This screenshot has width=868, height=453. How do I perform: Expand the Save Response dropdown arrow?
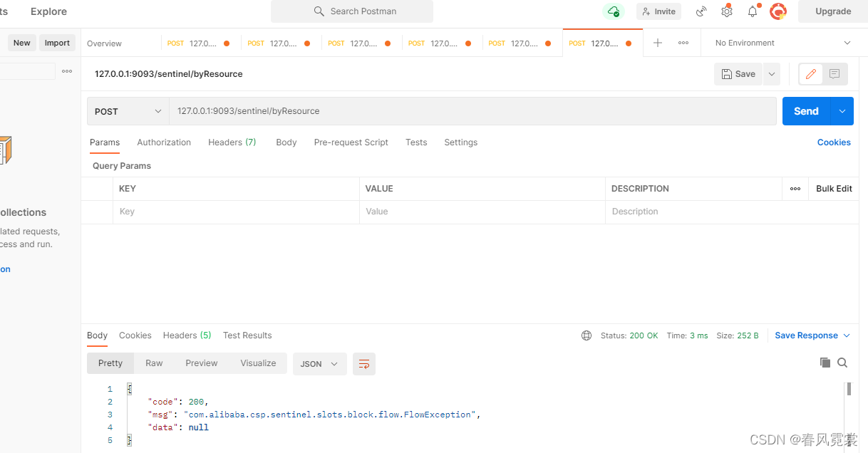(847, 335)
